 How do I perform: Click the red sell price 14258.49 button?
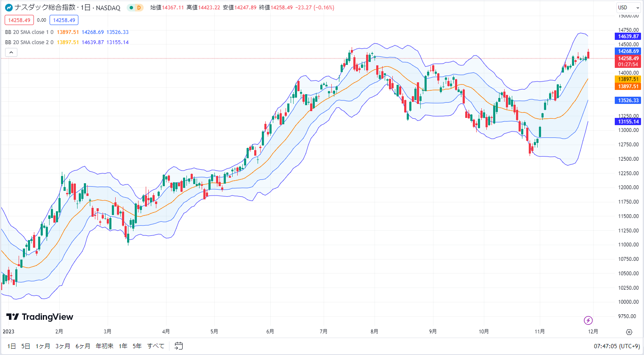(19, 20)
